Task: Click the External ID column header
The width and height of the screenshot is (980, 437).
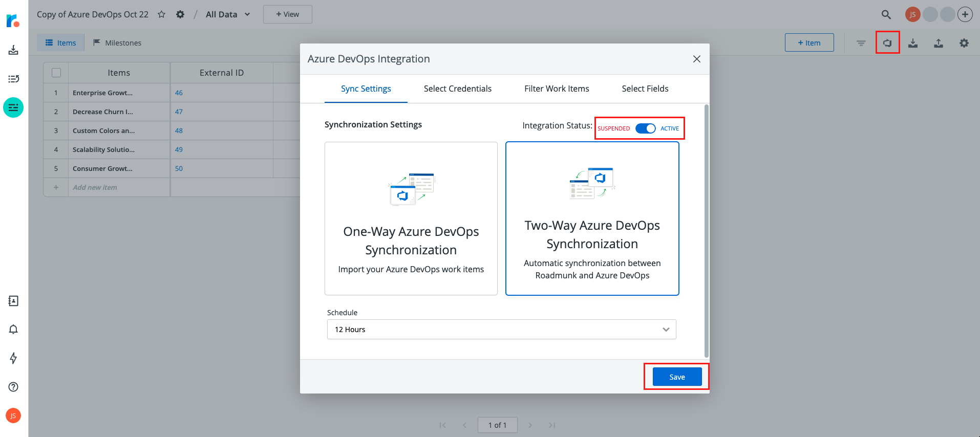Action: [x=222, y=73]
